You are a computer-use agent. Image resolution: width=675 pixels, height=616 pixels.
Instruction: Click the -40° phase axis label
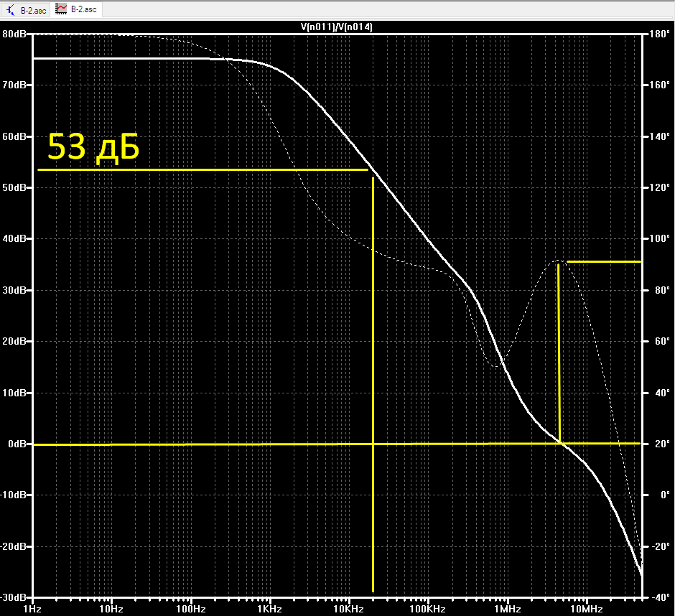661,597
